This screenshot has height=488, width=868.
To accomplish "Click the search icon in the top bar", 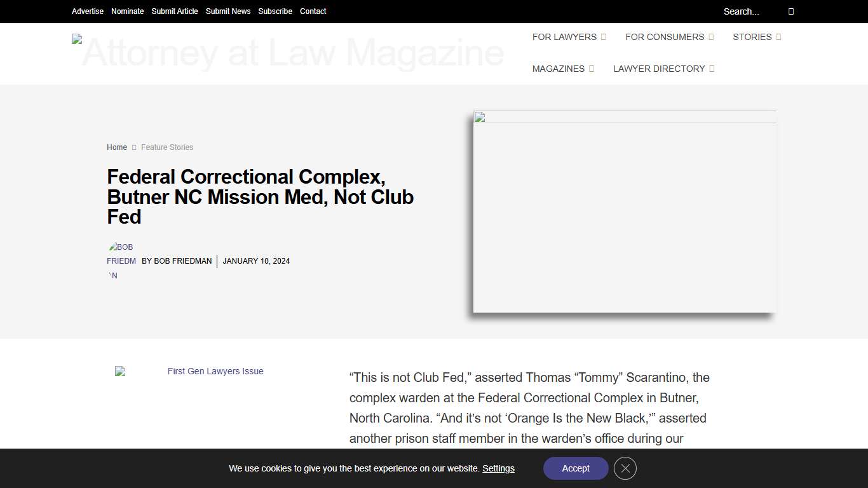I will click(x=790, y=11).
